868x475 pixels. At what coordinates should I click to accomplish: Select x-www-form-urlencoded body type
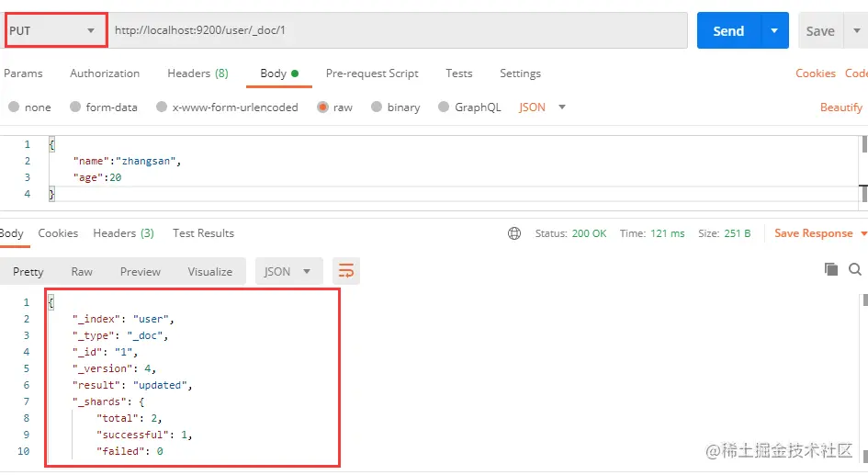(x=227, y=107)
